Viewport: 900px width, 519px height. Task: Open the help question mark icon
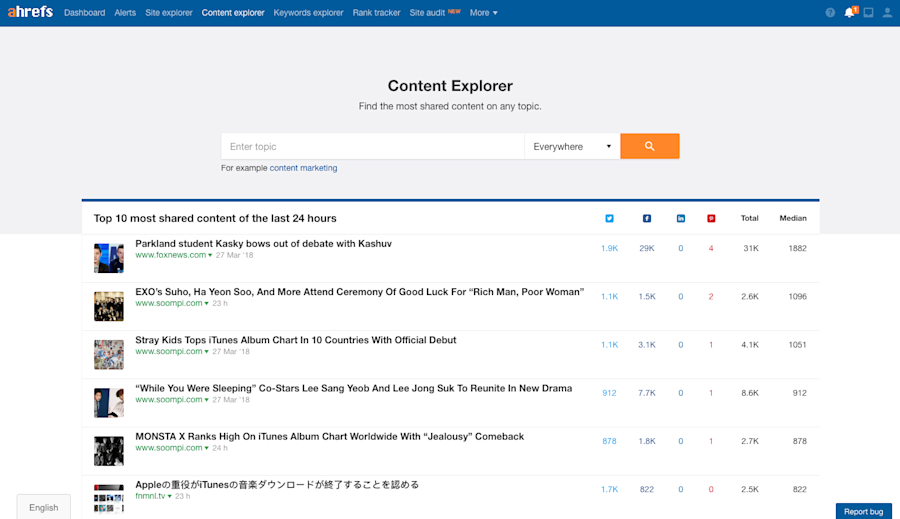[x=830, y=13]
